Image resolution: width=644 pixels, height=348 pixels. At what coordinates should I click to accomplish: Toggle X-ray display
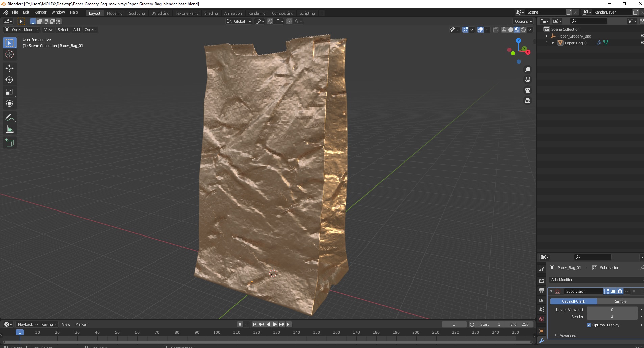[495, 30]
